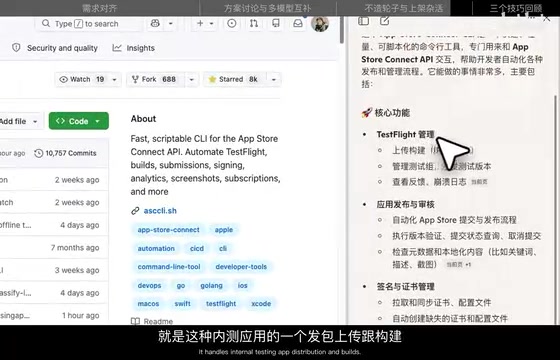Select the developer-tools topic tag
This screenshot has height=360, width=560.
[241, 267]
